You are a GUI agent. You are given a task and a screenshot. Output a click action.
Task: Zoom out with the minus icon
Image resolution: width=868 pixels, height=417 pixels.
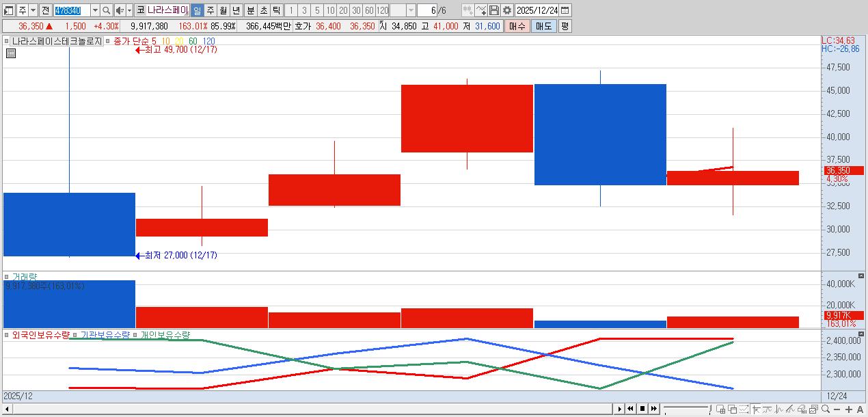(837, 409)
